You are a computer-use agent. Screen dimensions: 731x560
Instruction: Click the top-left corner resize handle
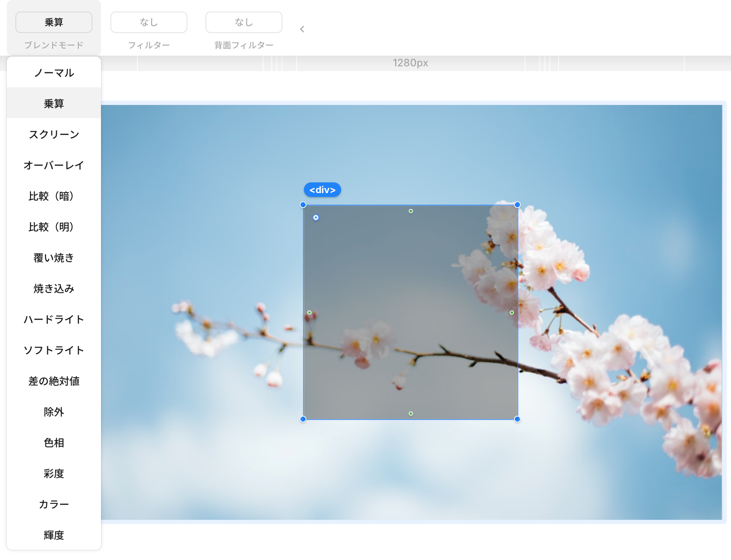point(303,205)
